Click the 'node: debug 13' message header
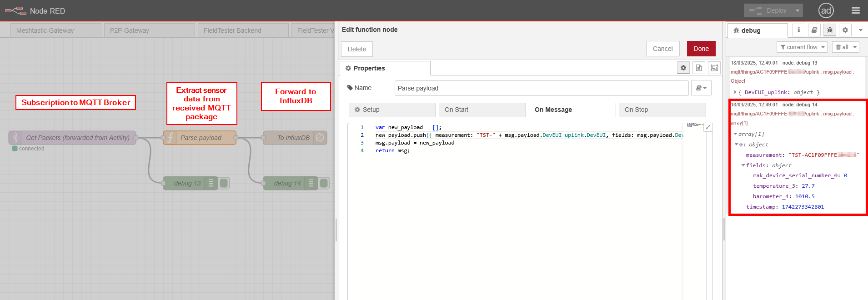Viewport: 868px width, 300px height. click(800, 63)
